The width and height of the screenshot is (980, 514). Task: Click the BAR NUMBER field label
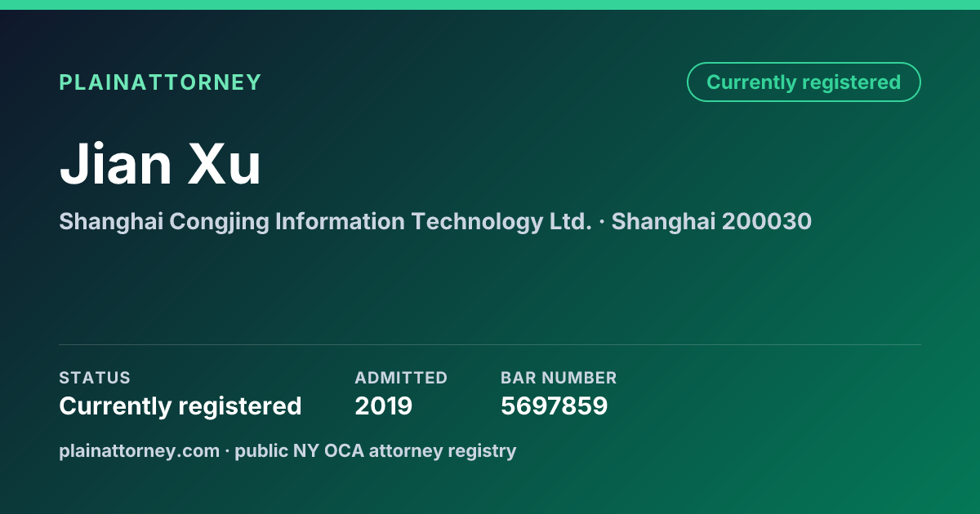tap(559, 378)
